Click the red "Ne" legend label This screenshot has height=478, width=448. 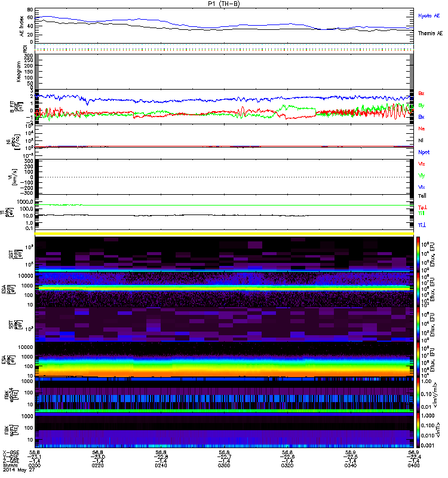(x=422, y=128)
